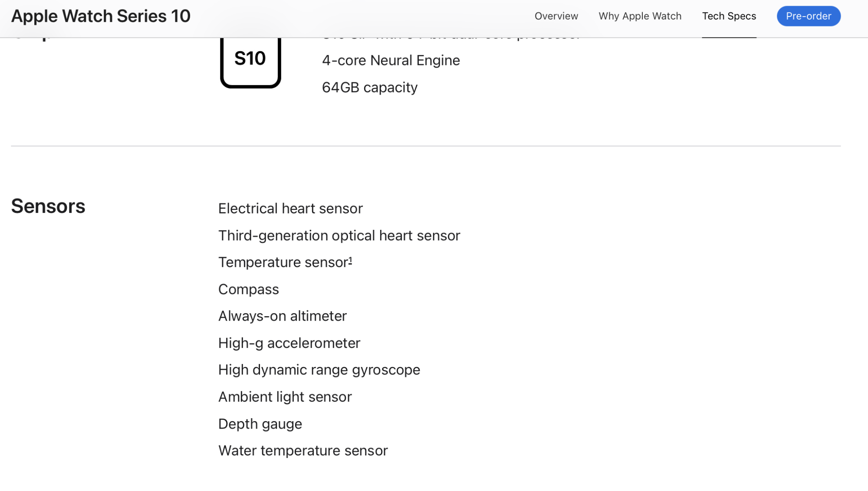Image resolution: width=868 pixels, height=491 pixels.
Task: Click the Always-on altimeter entry
Action: pyautogui.click(x=282, y=316)
